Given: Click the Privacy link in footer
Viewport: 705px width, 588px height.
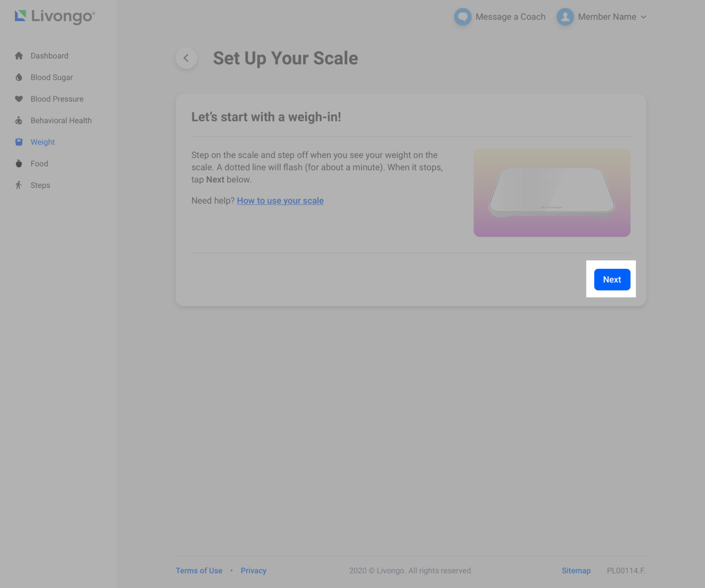Looking at the screenshot, I should (253, 570).
